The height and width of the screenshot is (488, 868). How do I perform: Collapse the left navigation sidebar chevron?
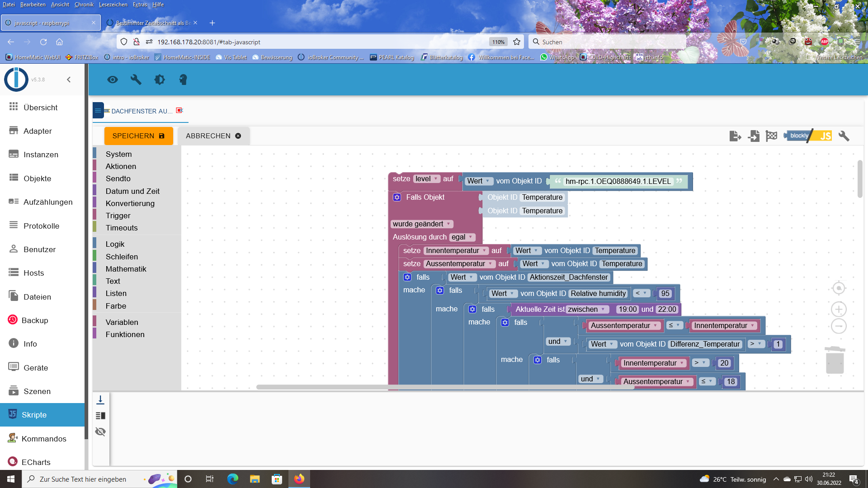pyautogui.click(x=69, y=80)
